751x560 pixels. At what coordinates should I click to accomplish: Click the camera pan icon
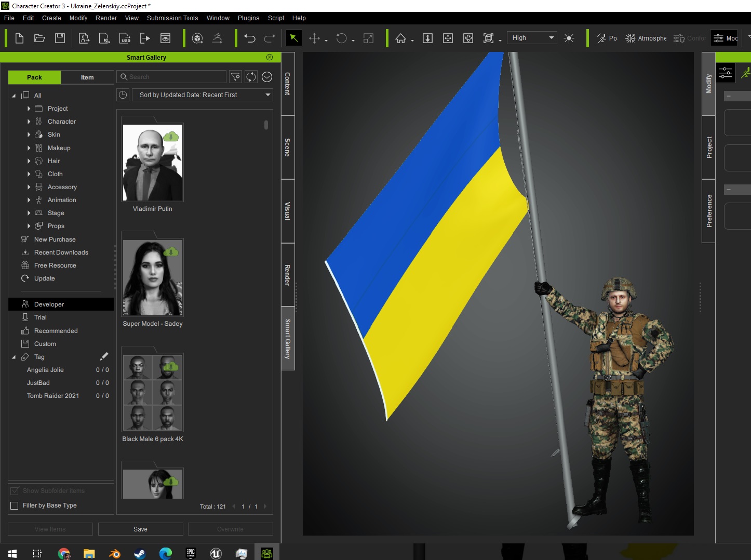click(448, 38)
